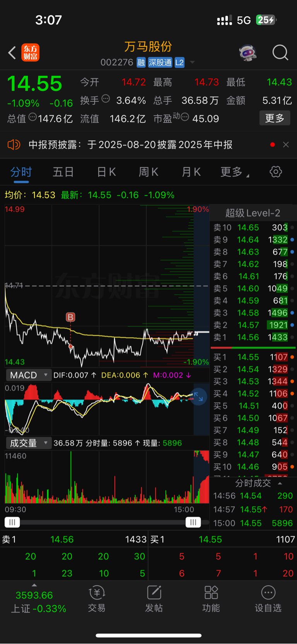Tap the 融 margin badge
This screenshot has width=297, height=644.
click(141, 62)
